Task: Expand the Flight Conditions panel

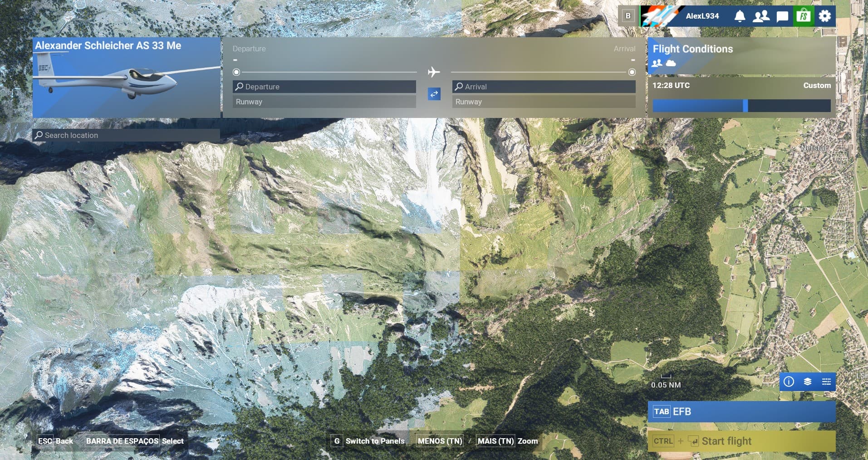Action: 741,55
